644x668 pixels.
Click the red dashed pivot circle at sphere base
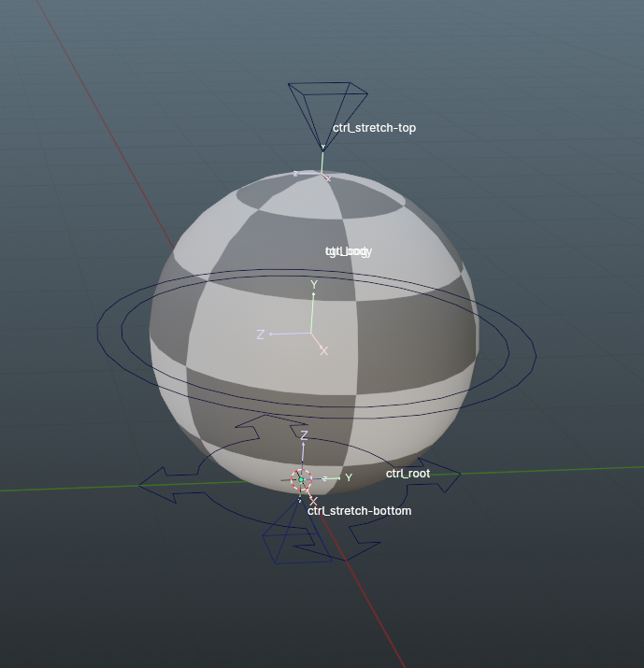click(301, 479)
